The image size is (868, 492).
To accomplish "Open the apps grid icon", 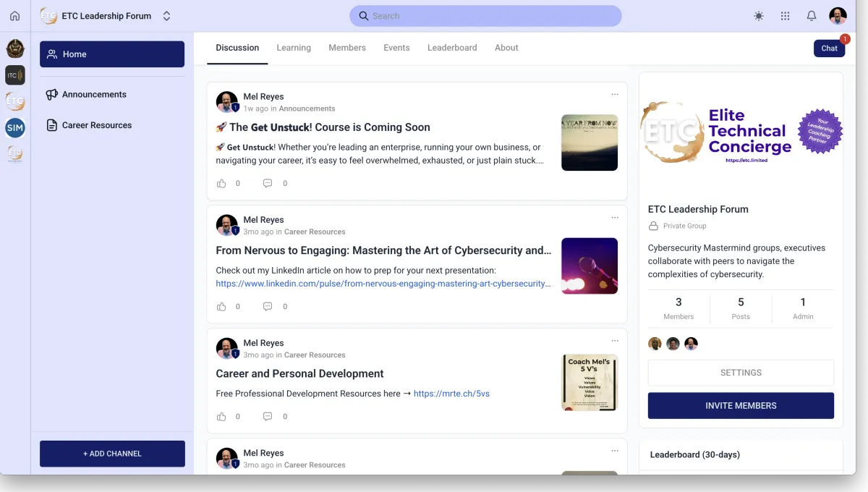I will (x=785, y=16).
